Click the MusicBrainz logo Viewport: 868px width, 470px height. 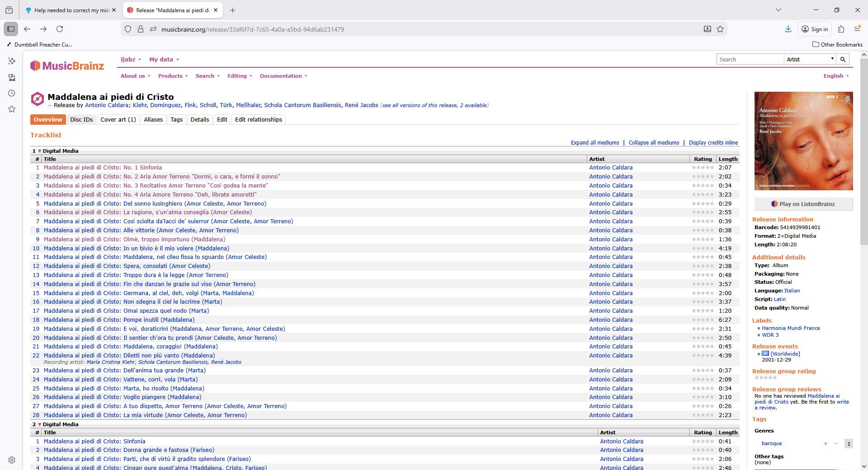pyautogui.click(x=67, y=66)
